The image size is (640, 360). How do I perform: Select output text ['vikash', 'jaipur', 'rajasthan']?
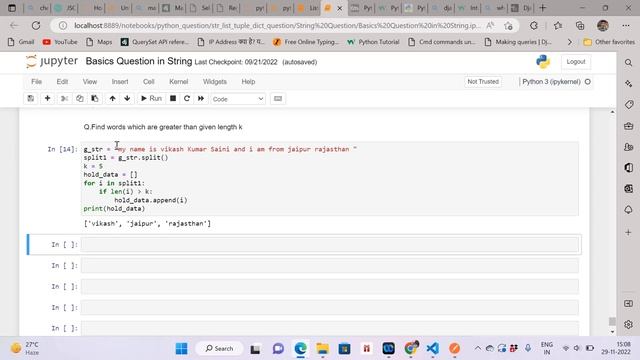[147, 224]
